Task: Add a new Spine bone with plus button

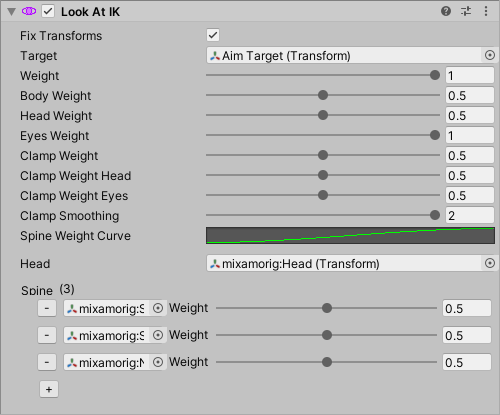Action: [49, 389]
